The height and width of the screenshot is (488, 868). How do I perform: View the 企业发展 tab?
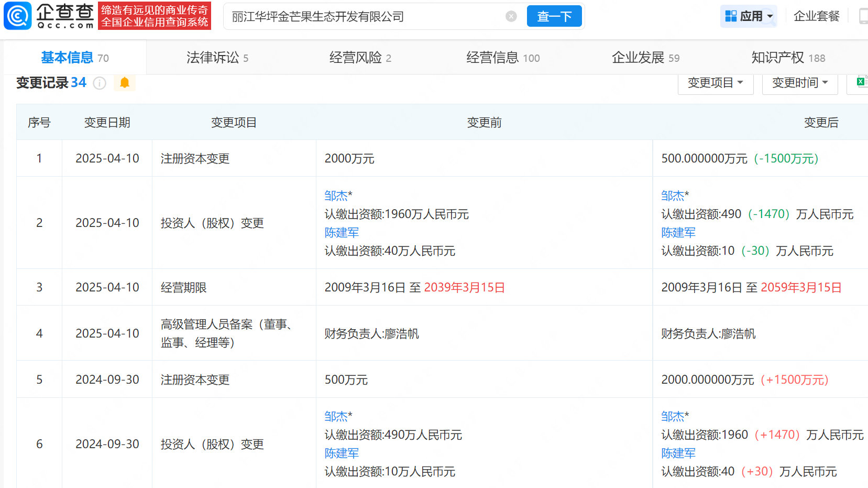pos(645,58)
